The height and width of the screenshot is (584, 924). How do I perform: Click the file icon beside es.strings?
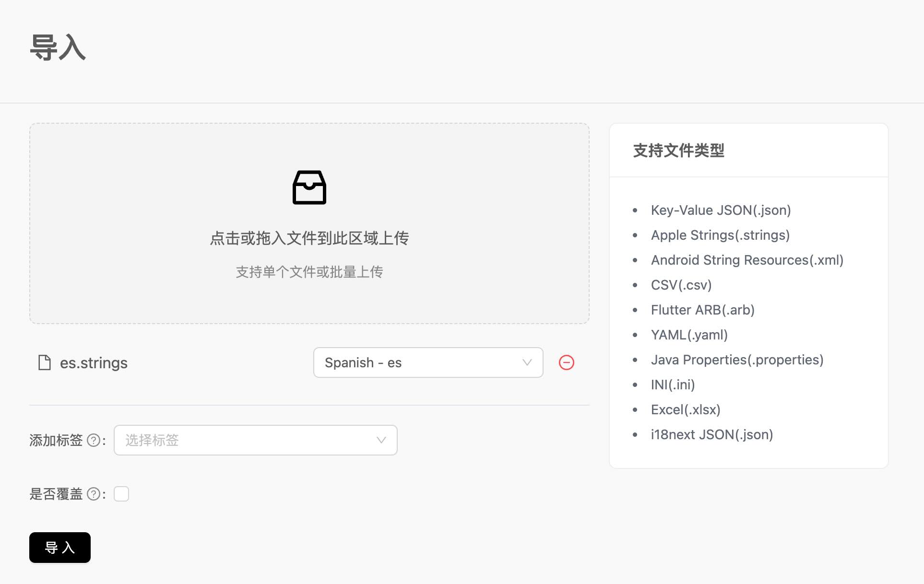coord(44,362)
